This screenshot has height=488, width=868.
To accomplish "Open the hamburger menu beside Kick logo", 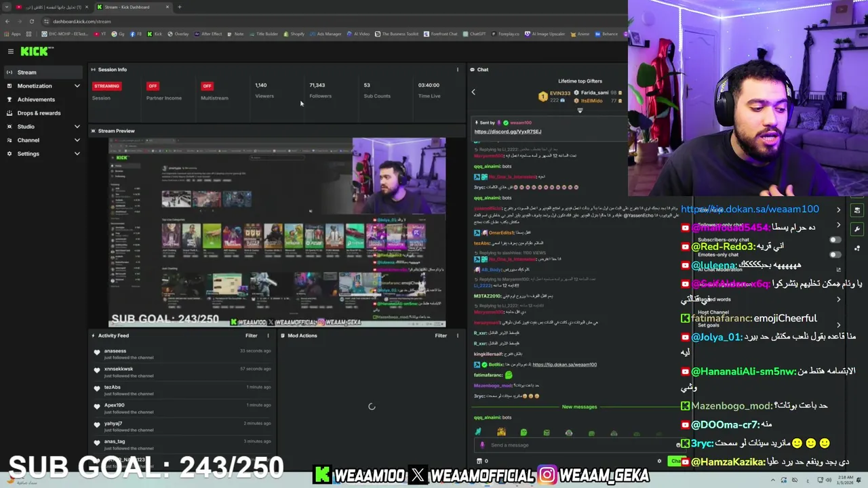I will click(10, 52).
